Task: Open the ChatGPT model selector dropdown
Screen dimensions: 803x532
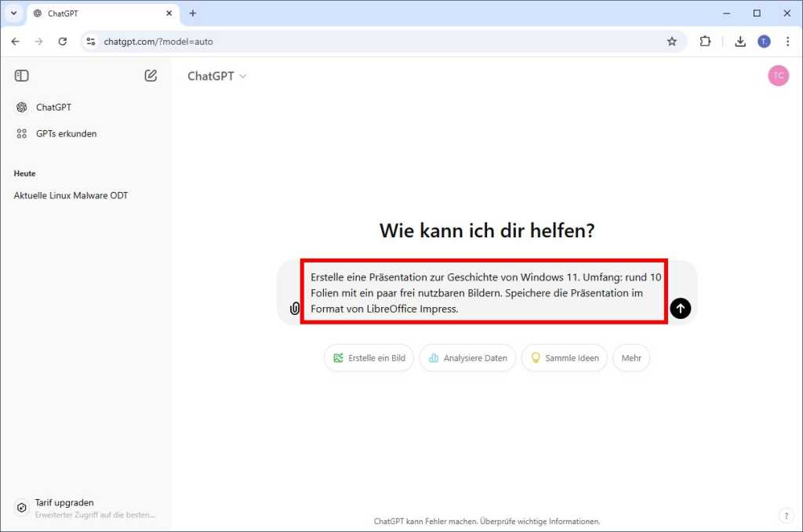Action: (x=217, y=76)
